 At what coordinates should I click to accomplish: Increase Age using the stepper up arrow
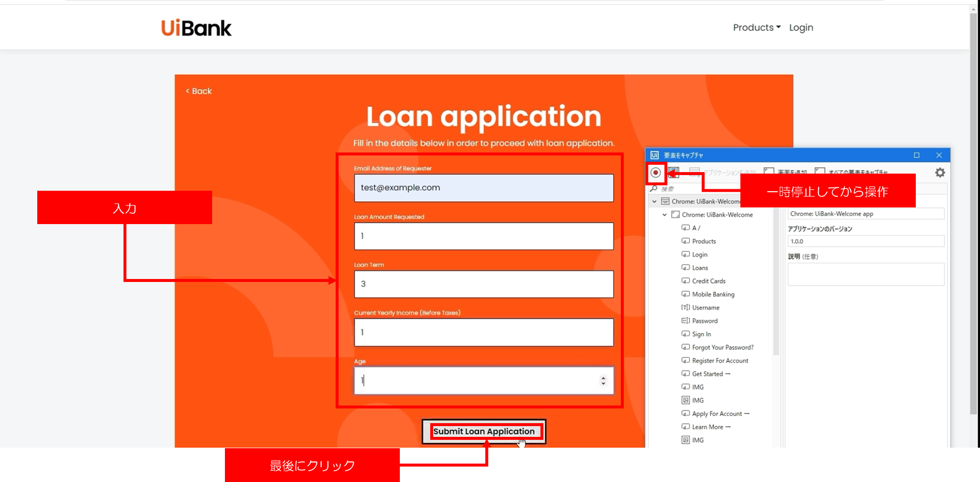[603, 378]
